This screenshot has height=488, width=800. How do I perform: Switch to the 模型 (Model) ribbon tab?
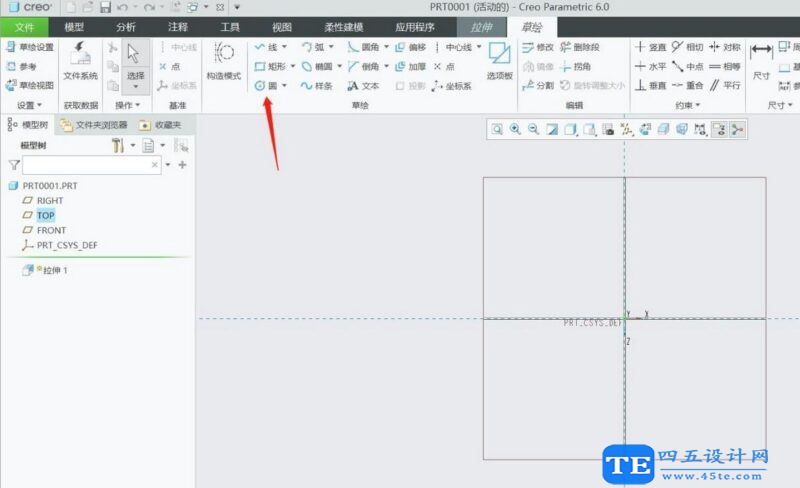[74, 27]
